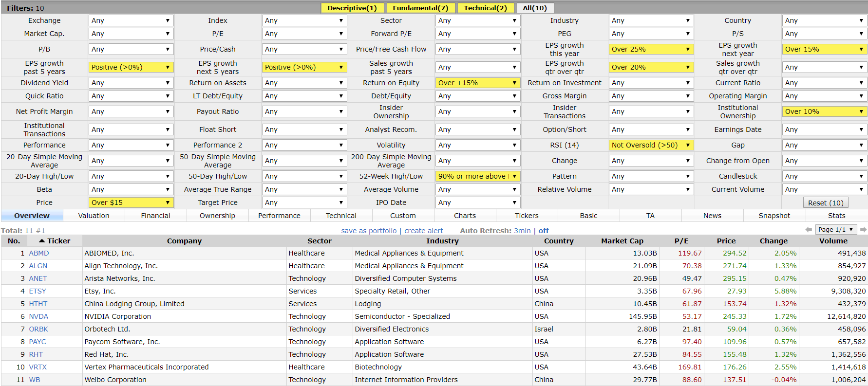
Task: Open the Stats view tab
Action: coord(836,216)
